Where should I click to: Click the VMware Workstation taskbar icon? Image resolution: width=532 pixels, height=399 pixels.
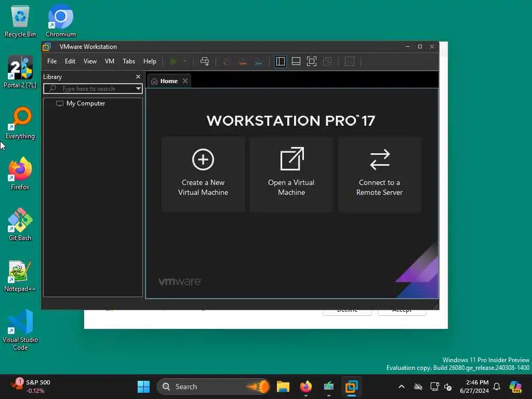coord(352,387)
